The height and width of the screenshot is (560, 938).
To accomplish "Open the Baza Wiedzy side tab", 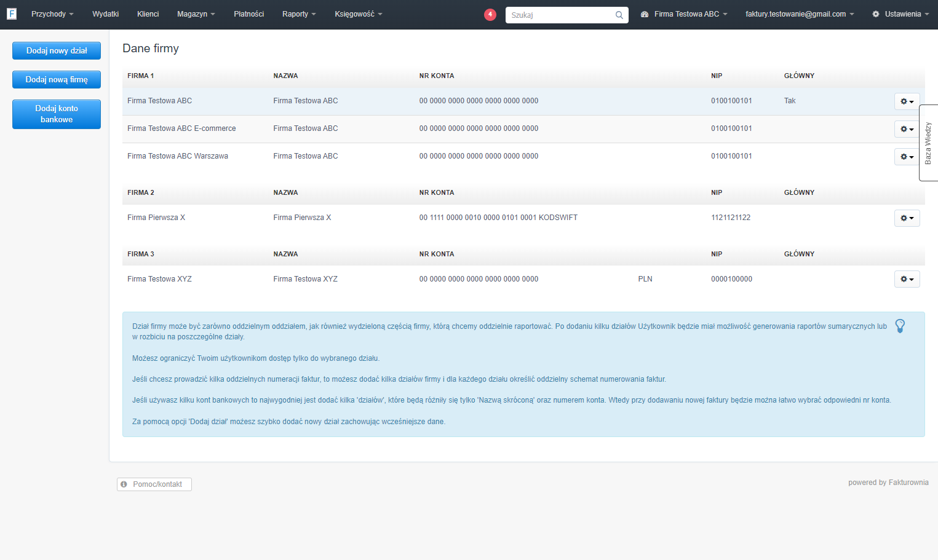I will [x=928, y=143].
